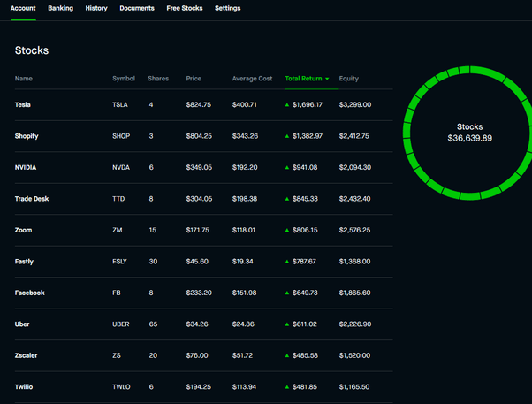Sort by Price column header

pyautogui.click(x=194, y=79)
